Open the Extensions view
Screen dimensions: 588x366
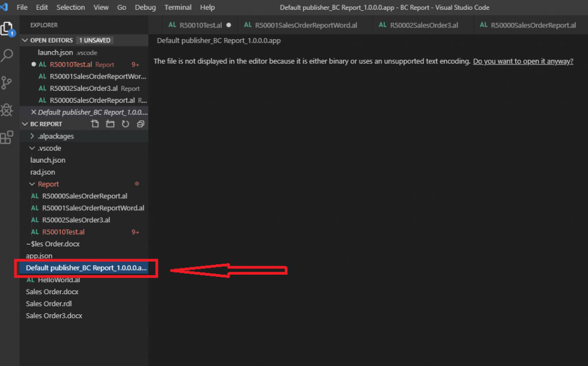click(x=7, y=136)
